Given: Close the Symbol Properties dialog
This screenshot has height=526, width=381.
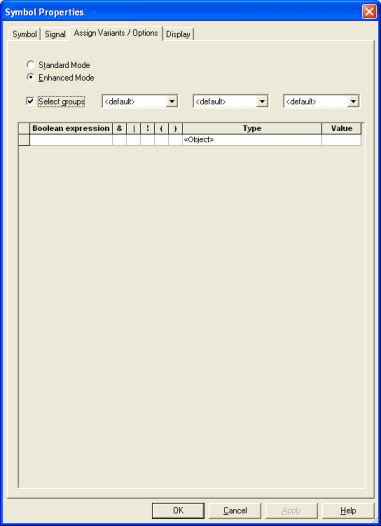Looking at the screenshot, I should 369,12.
